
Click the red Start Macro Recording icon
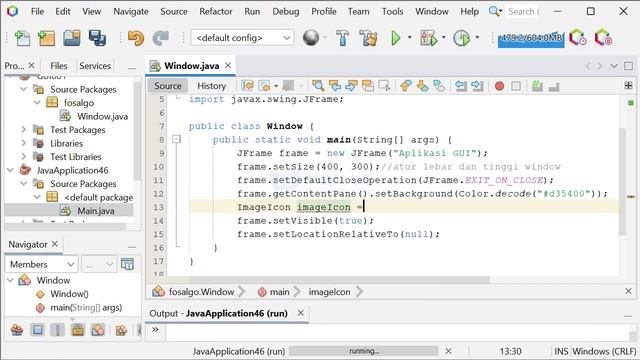[x=499, y=86]
